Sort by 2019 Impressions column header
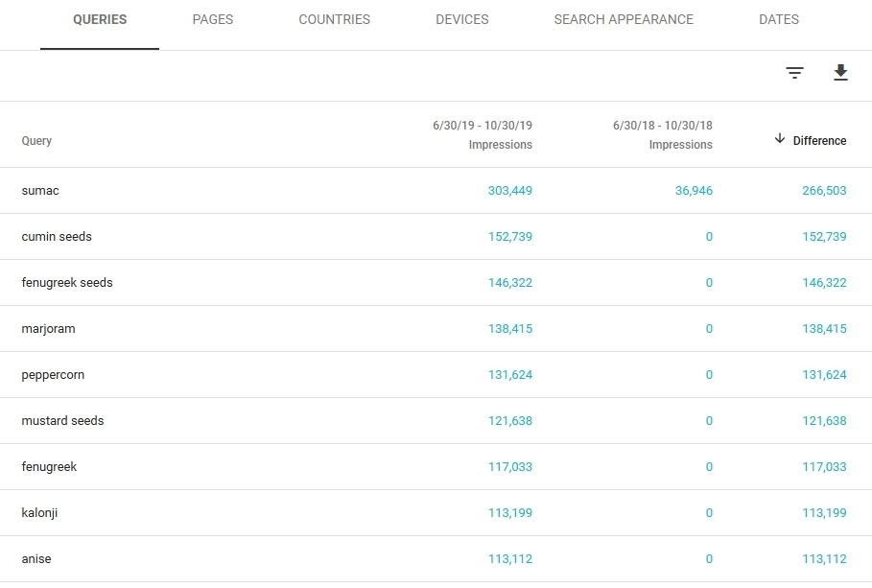This screenshot has width=872, height=588. pos(483,135)
